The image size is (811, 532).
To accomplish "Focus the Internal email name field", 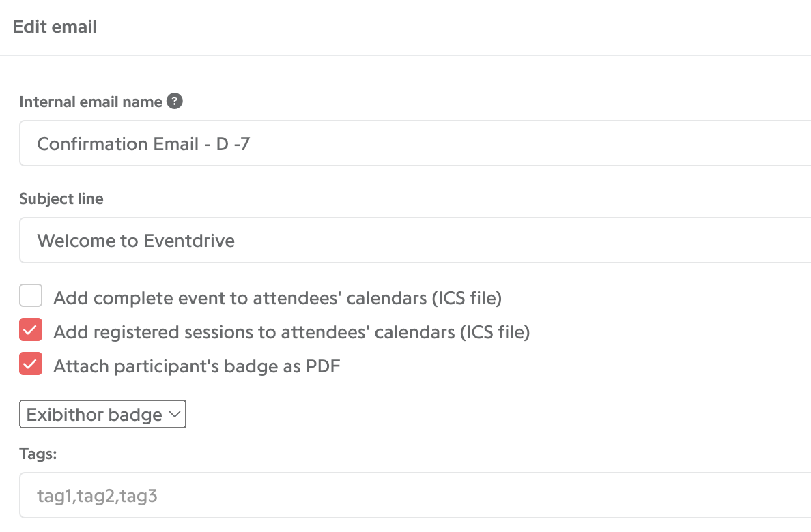I will (415, 143).
